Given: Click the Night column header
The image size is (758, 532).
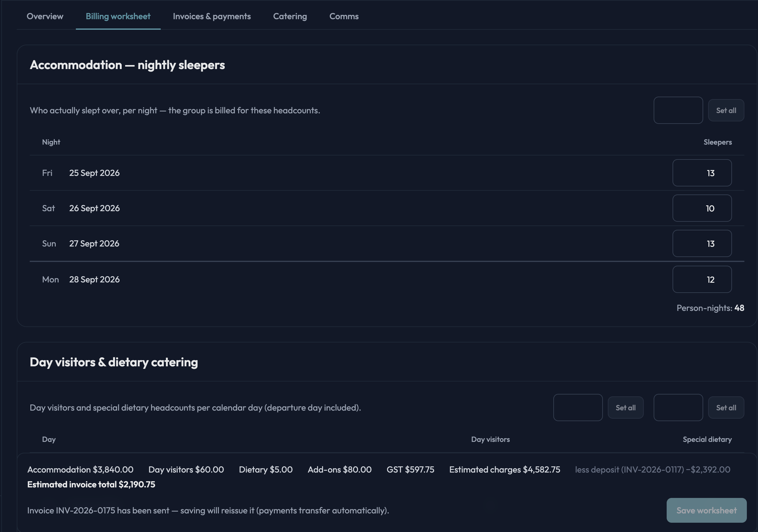Looking at the screenshot, I should (x=51, y=142).
